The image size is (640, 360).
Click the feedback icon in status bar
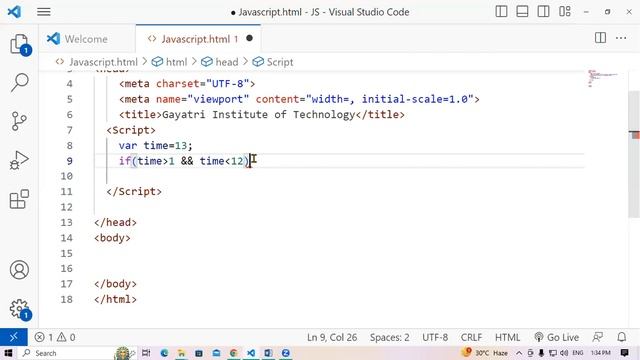pyautogui.click(x=598, y=337)
